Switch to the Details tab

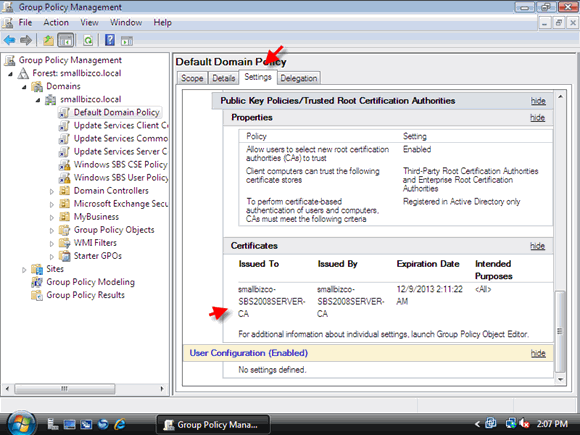point(223,78)
